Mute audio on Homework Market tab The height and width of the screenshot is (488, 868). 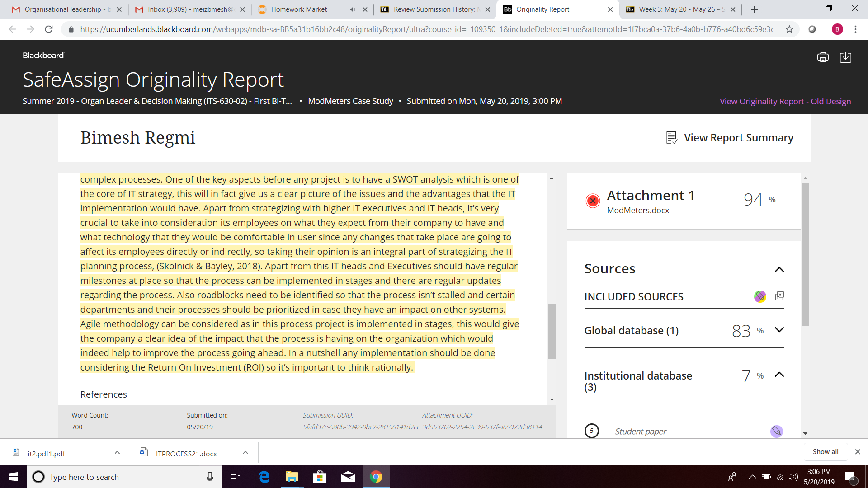point(353,9)
